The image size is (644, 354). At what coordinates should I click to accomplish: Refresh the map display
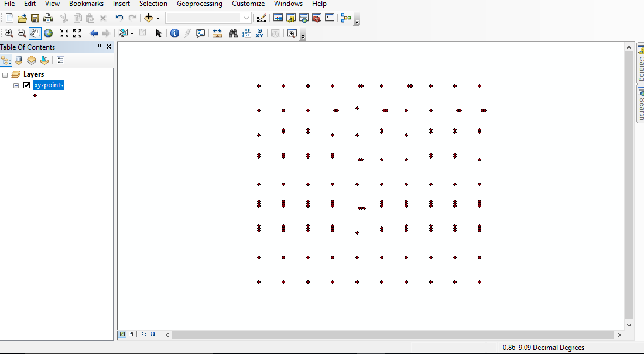point(144,334)
